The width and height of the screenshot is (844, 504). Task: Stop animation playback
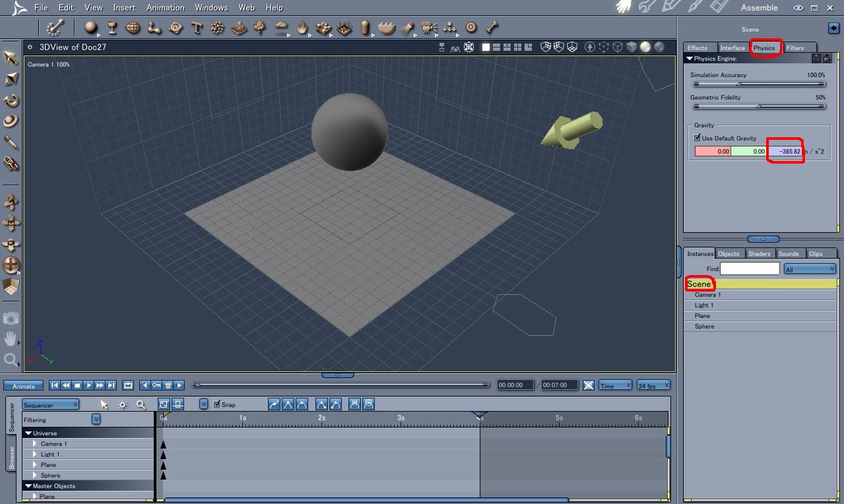tap(77, 385)
